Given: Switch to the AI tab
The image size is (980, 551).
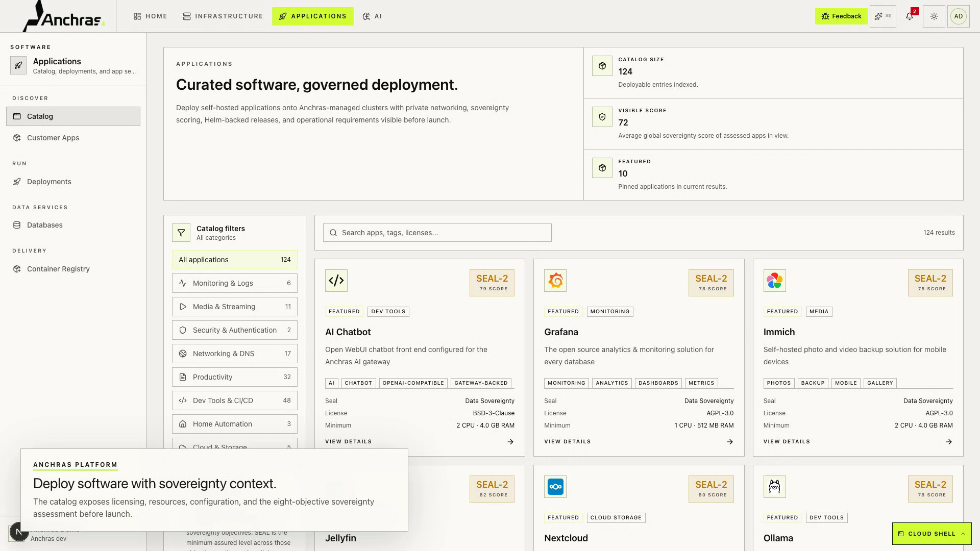Looking at the screenshot, I should (x=373, y=16).
